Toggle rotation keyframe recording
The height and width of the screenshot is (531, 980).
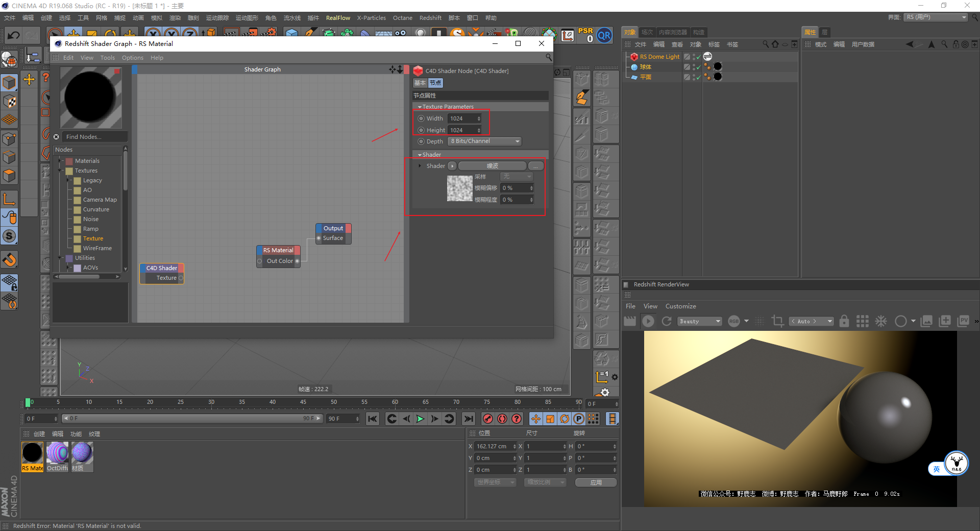[565, 419]
